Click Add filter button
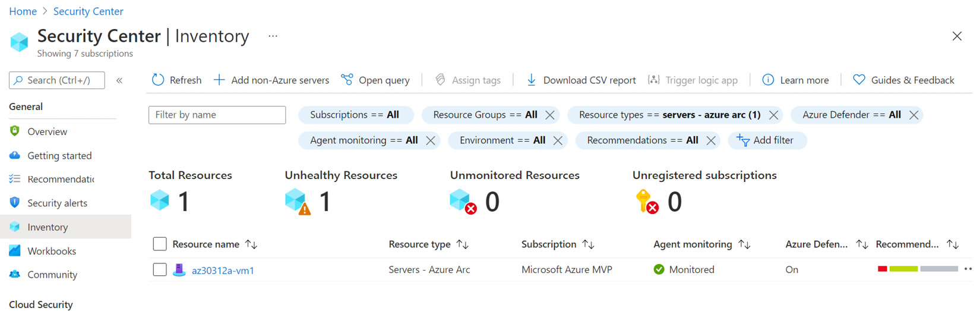Screen dimensions: 980x311 pos(767,140)
